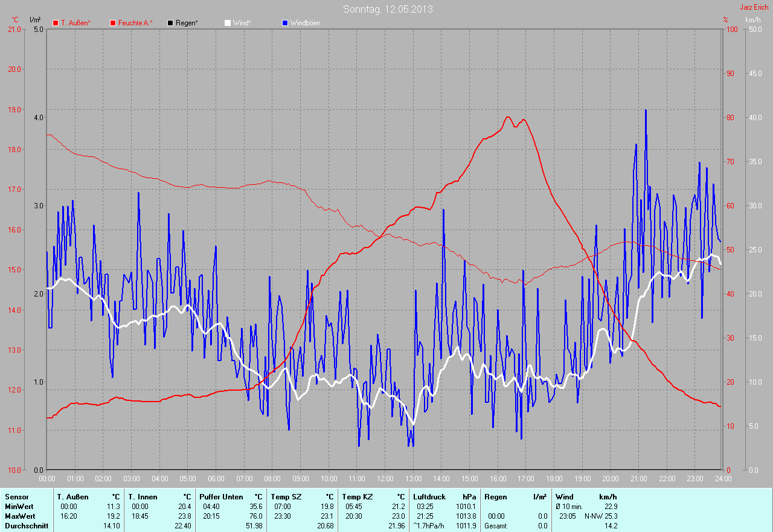Click the km/h unit label above right axis

[x=753, y=20]
